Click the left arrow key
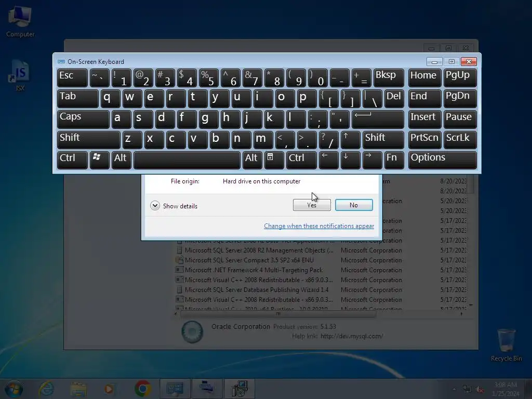The image size is (532, 399). pos(328,160)
